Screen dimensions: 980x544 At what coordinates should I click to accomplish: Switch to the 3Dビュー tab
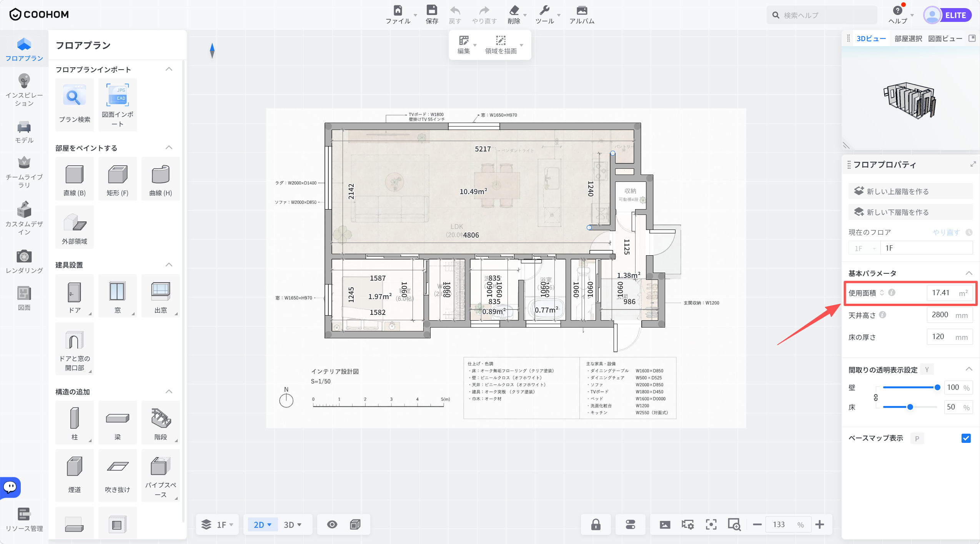coord(871,38)
